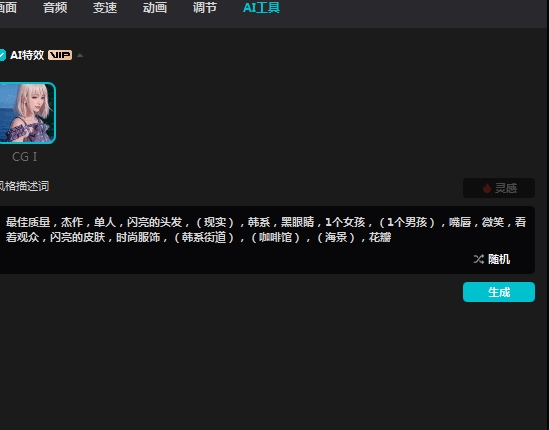Open the 画面 tab
Image resolution: width=549 pixels, height=430 pixels.
point(8,7)
